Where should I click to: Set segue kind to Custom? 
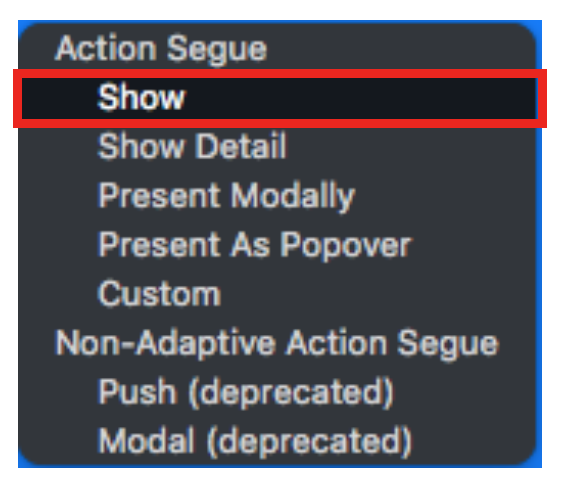click(280, 294)
